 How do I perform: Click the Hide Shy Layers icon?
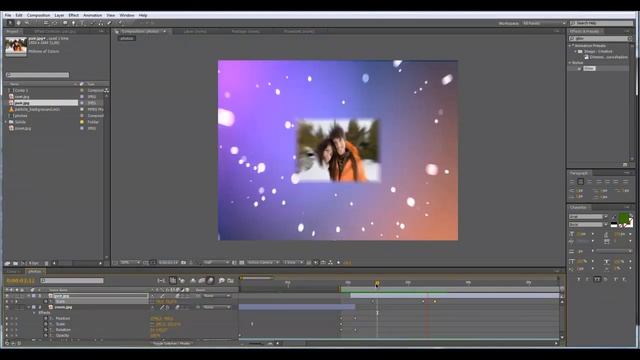[193, 280]
